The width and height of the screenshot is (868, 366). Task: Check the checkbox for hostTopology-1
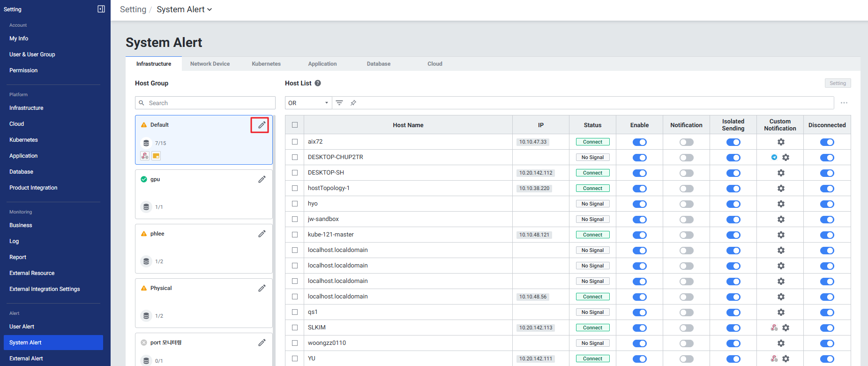coord(295,188)
